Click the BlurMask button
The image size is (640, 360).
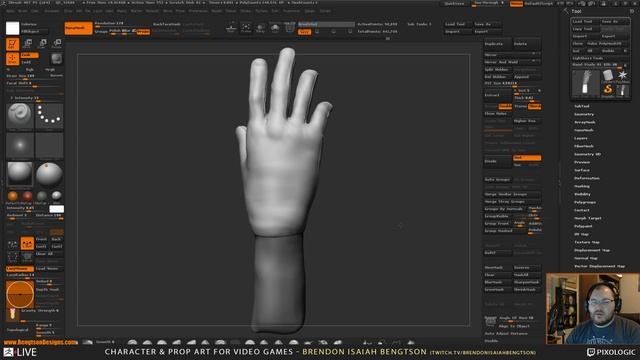pyautogui.click(x=498, y=282)
